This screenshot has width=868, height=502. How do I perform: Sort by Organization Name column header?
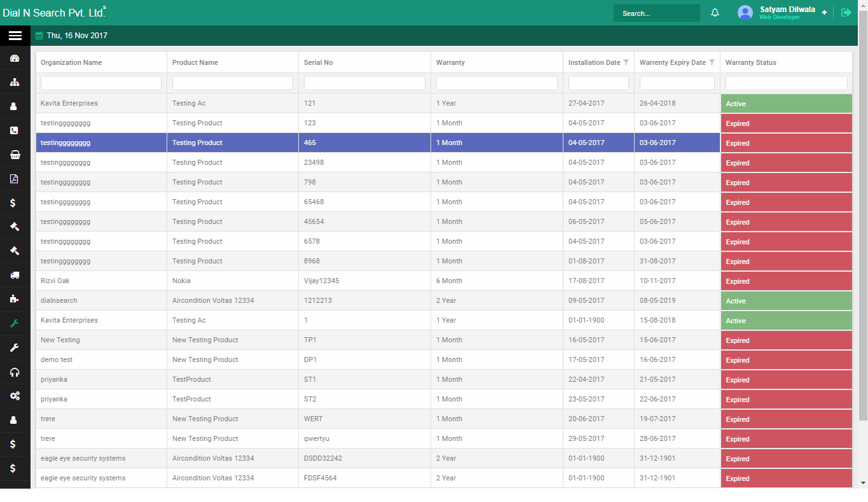coord(71,62)
